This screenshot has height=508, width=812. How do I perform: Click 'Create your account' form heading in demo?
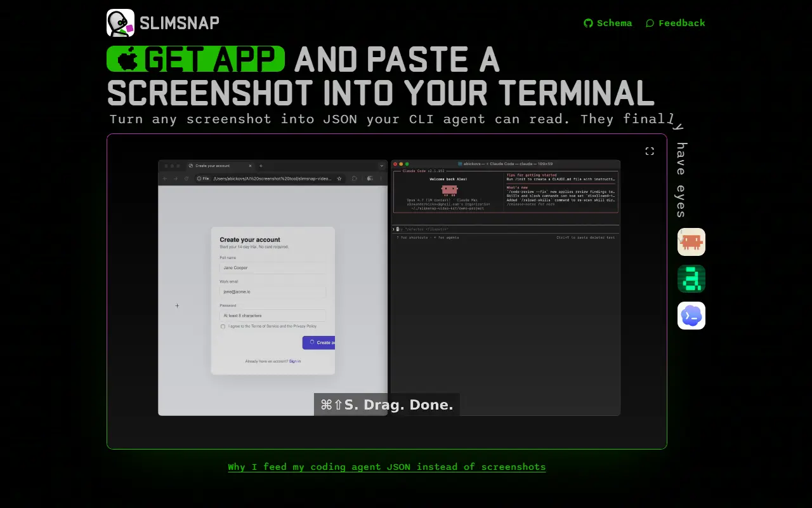coord(250,240)
